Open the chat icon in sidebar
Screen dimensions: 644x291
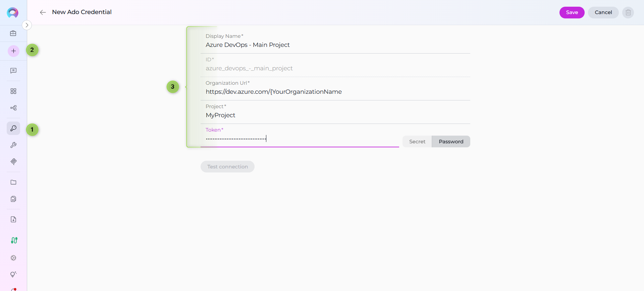[13, 71]
